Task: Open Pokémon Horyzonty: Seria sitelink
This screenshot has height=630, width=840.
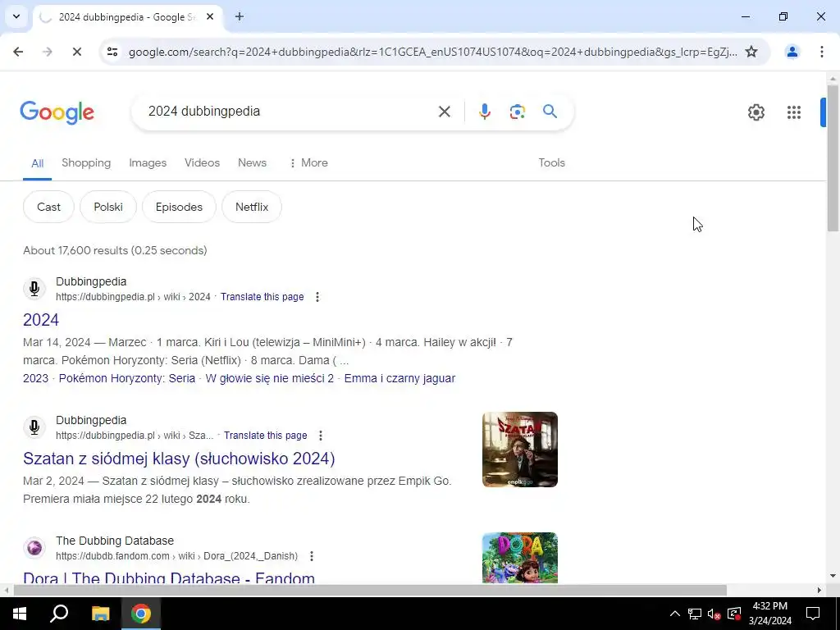Action: 127,378
